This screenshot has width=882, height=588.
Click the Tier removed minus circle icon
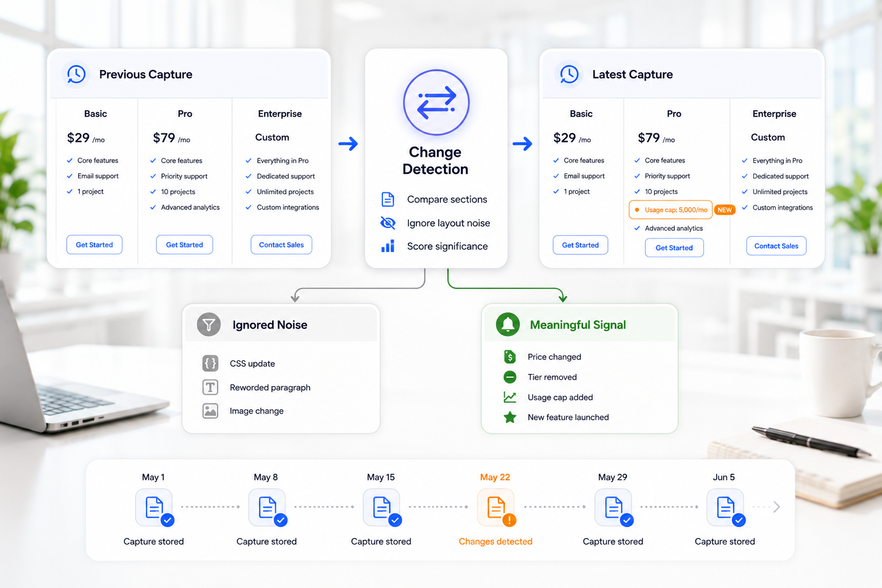pyautogui.click(x=510, y=377)
